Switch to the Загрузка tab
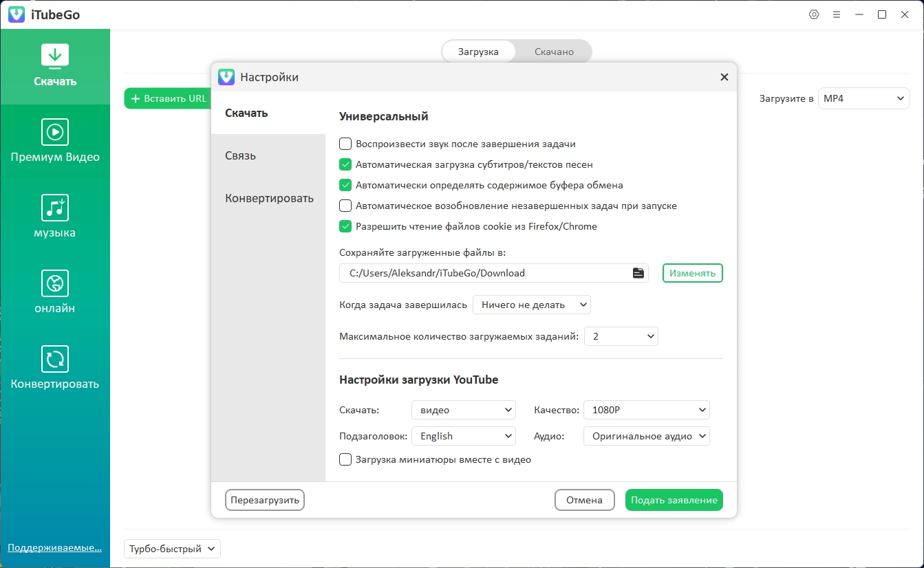Screen dimensions: 924x568 click(478, 52)
